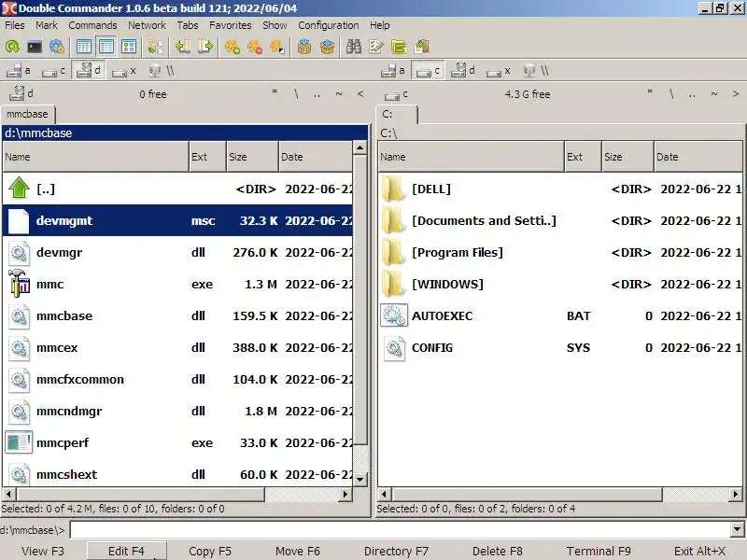Select drive c in left drive bar
The width and height of the screenshot is (747, 560).
tap(53, 71)
